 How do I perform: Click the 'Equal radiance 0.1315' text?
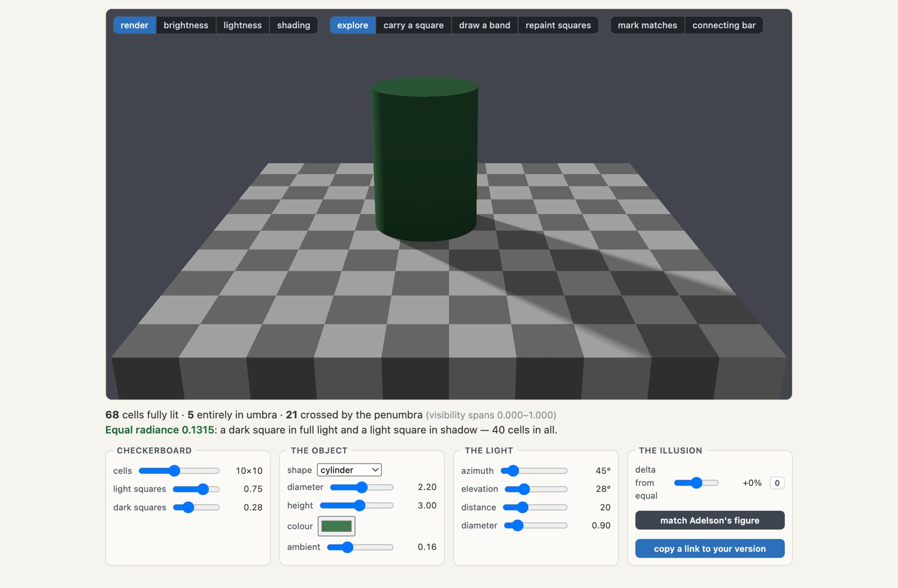pos(160,430)
